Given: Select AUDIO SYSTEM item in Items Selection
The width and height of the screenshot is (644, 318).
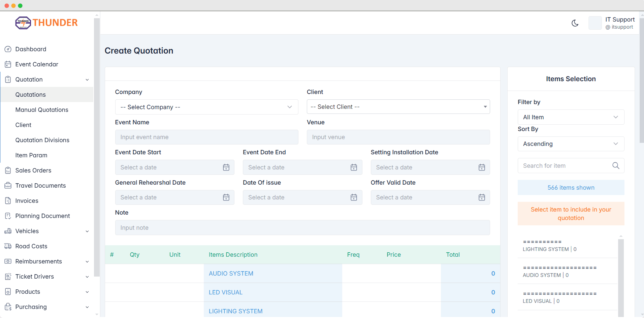Looking at the screenshot, I should click(x=568, y=272).
